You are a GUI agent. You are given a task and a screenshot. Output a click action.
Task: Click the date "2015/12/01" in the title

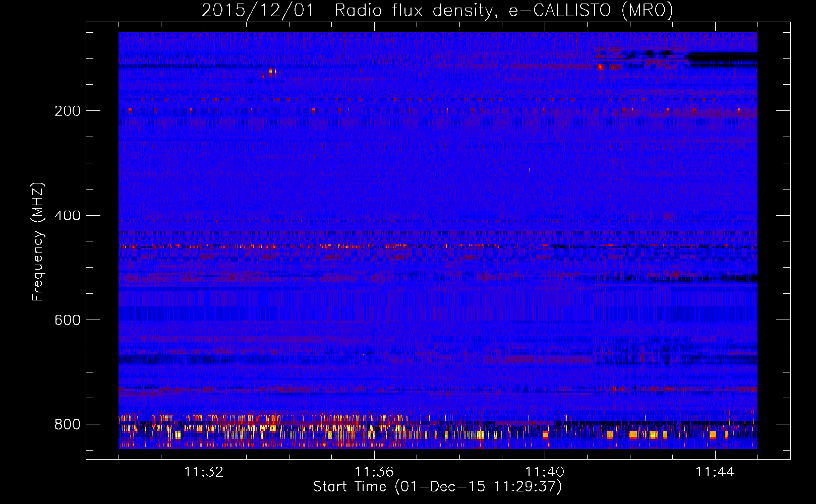click(258, 10)
